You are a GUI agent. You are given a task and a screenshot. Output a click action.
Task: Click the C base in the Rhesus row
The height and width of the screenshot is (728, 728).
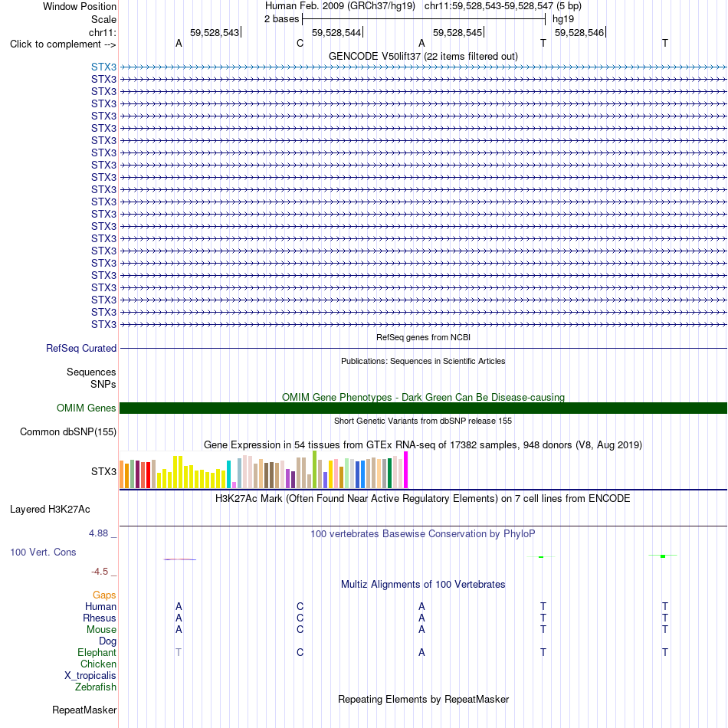coord(300,618)
